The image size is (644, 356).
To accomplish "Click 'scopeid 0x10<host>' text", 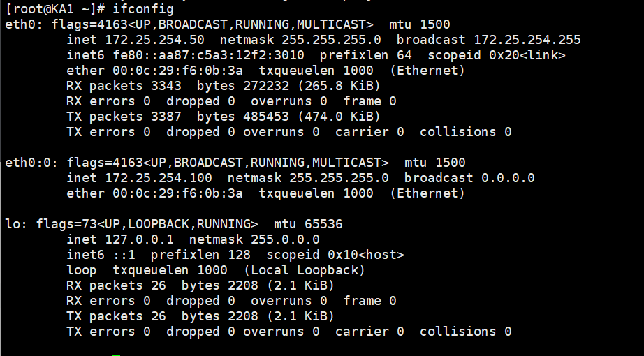I will click(335, 255).
